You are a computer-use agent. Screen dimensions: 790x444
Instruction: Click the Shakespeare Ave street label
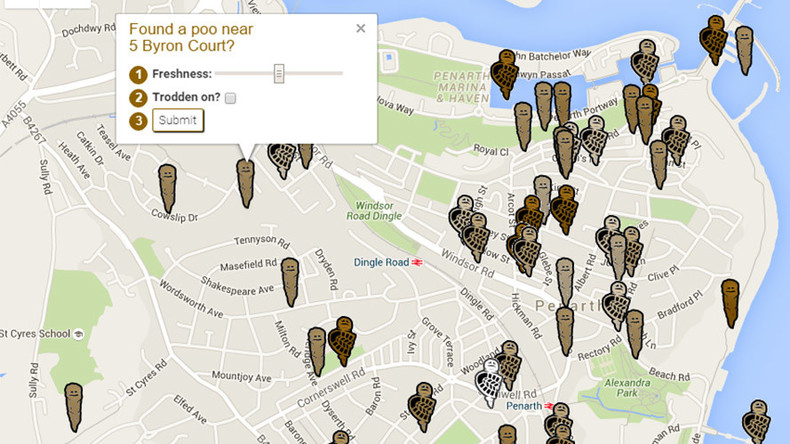237,286
